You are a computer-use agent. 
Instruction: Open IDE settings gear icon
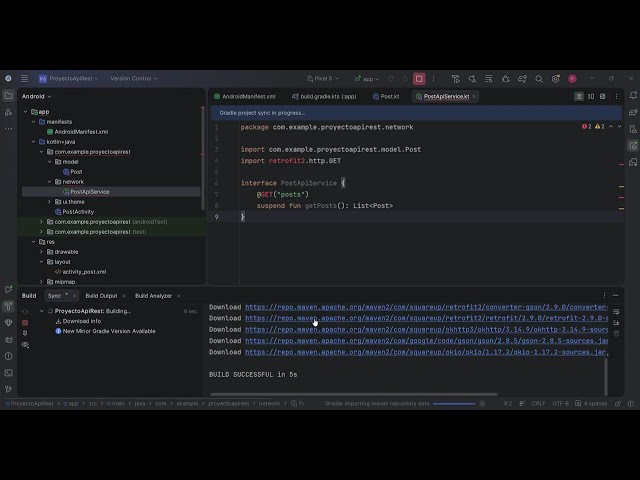(x=556, y=79)
